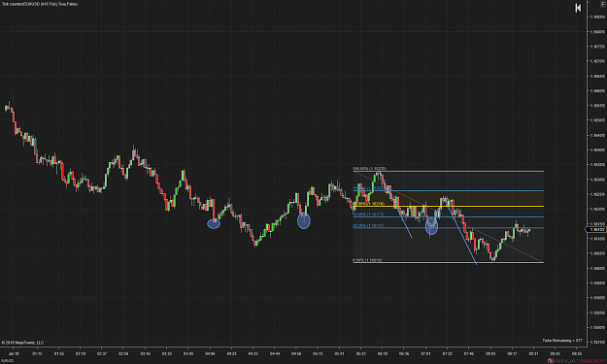Select the white 0.00% Fibonacci level line

click(x=449, y=263)
